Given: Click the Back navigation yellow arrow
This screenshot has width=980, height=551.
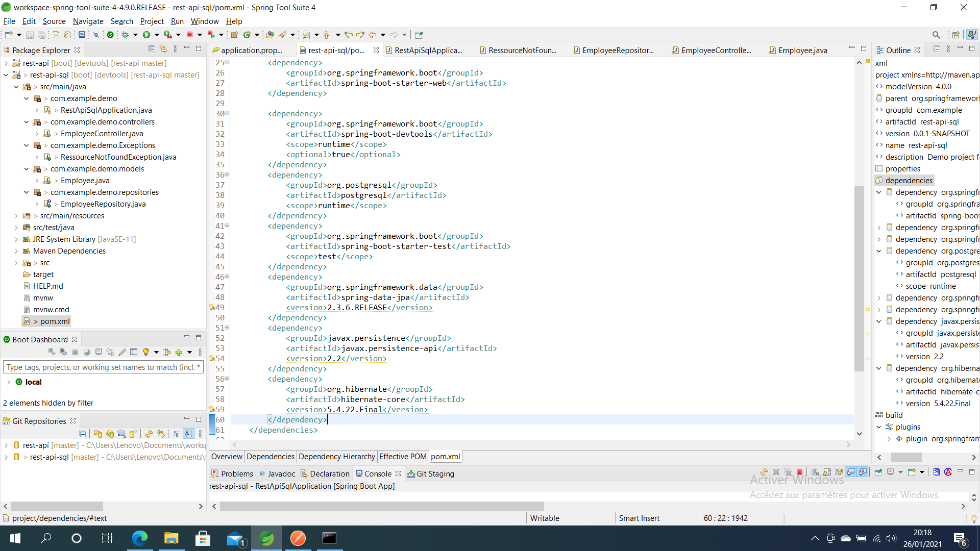Looking at the screenshot, I should 373,35.
